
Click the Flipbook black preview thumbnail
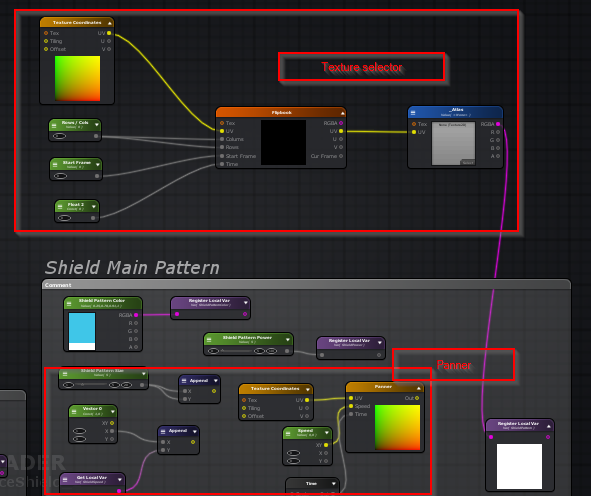(x=283, y=142)
